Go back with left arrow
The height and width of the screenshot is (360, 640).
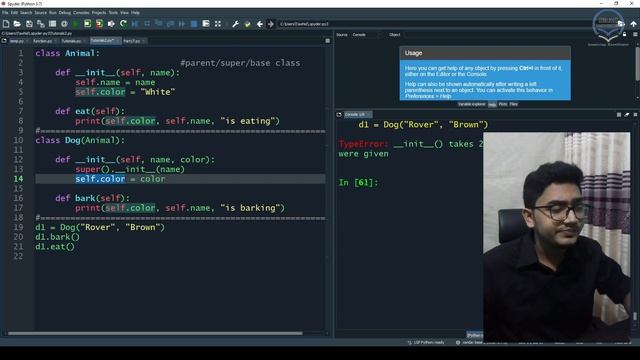(x=260, y=24)
